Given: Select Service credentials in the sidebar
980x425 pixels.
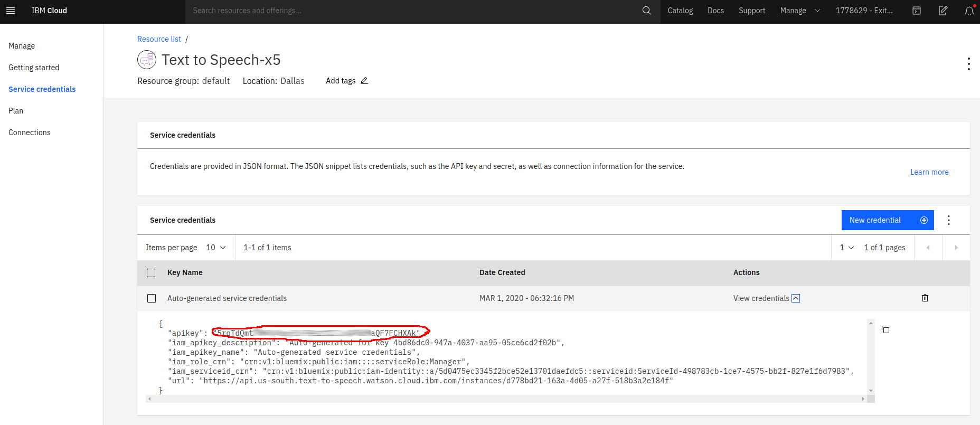Looking at the screenshot, I should pos(42,89).
